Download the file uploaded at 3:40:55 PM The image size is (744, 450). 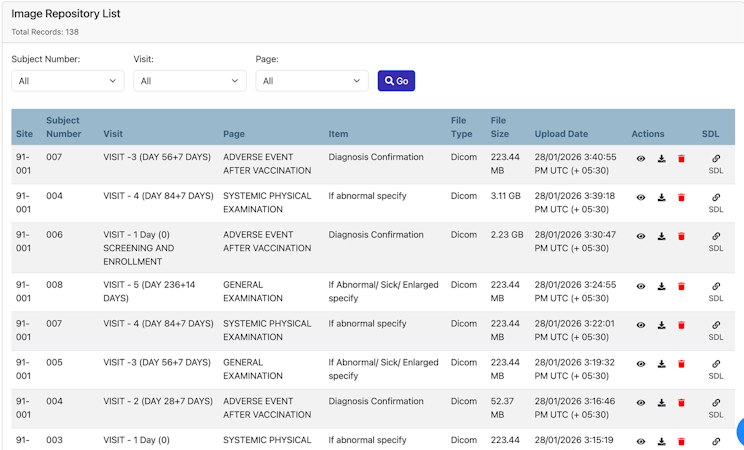pyautogui.click(x=661, y=159)
